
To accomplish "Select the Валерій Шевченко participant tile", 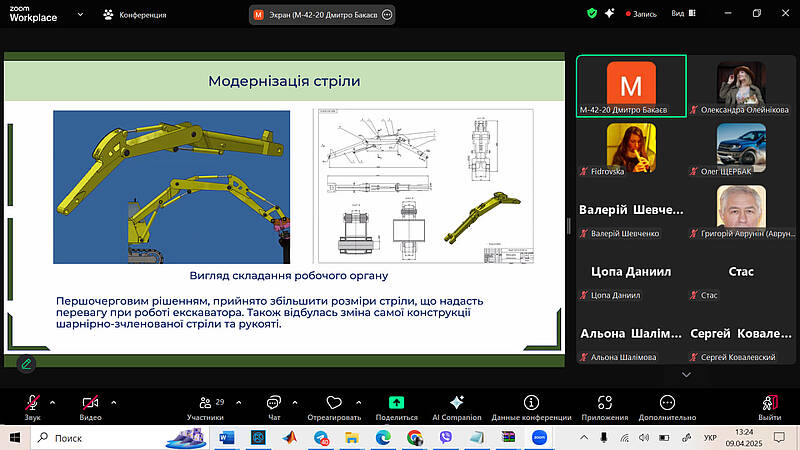I will click(631, 210).
